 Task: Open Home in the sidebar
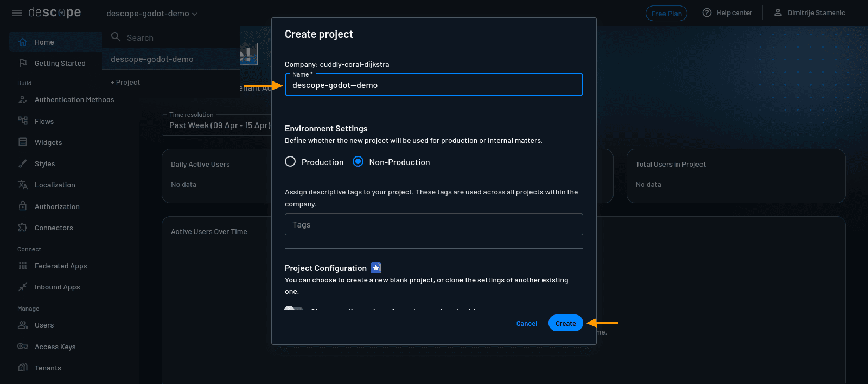pos(44,42)
